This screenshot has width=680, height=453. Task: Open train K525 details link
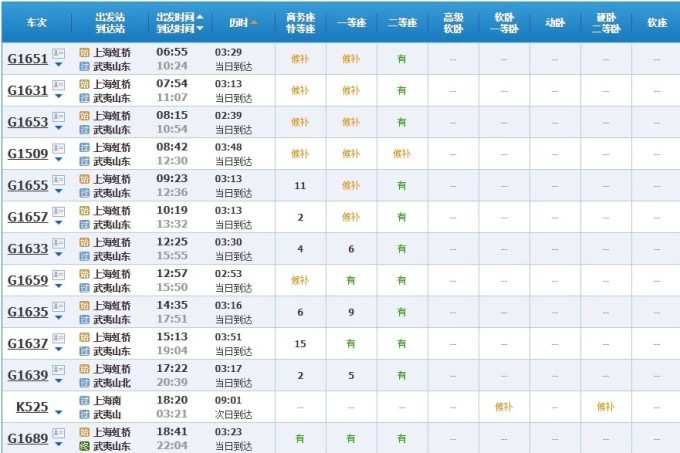pyautogui.click(x=32, y=407)
